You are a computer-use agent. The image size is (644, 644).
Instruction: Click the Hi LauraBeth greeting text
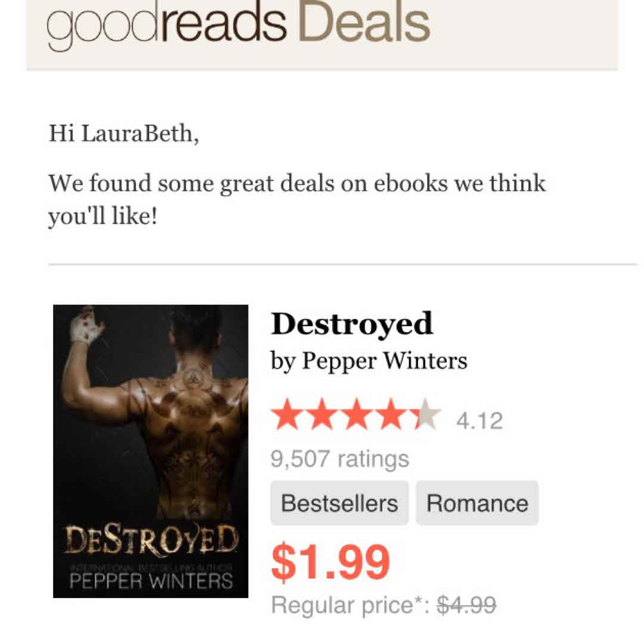tap(123, 134)
